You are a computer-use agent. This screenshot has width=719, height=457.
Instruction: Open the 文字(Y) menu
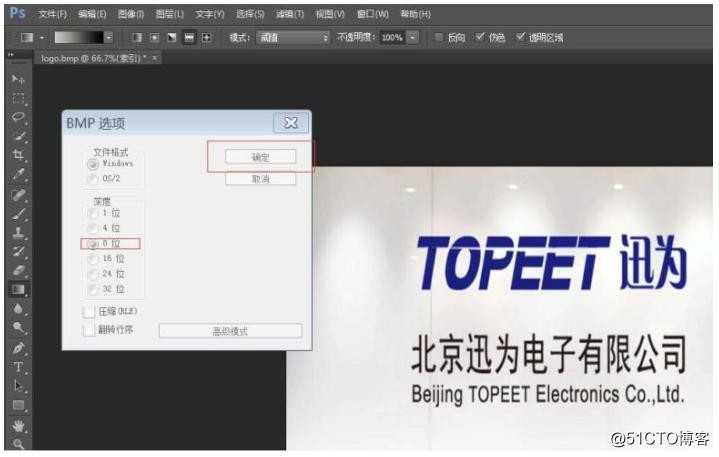[210, 14]
